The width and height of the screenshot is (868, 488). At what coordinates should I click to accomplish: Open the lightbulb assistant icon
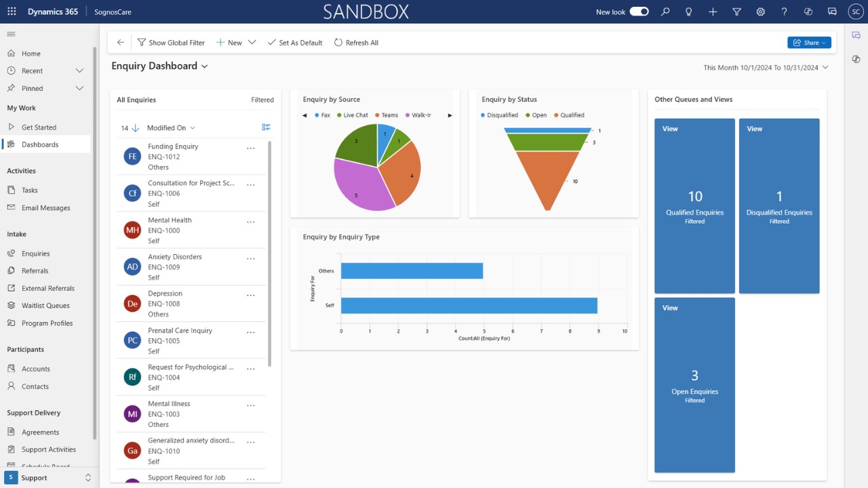pos(689,12)
